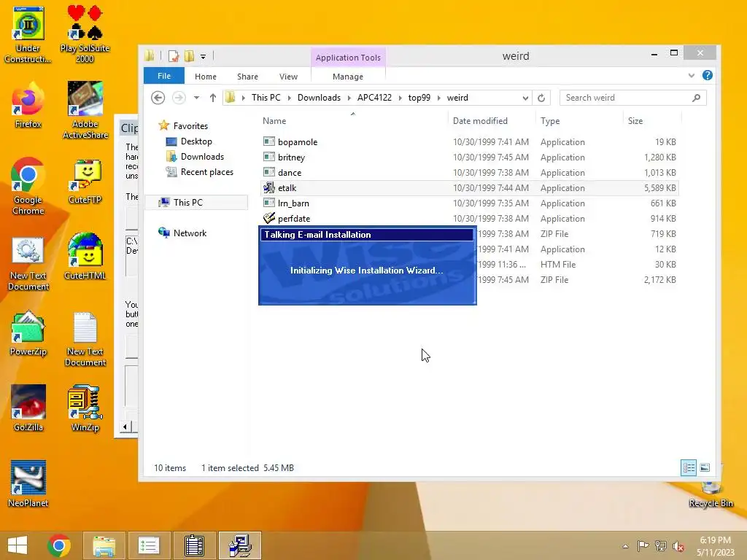Select the perfdate application file
Image resolution: width=747 pixels, height=560 pixels.
point(470,219)
